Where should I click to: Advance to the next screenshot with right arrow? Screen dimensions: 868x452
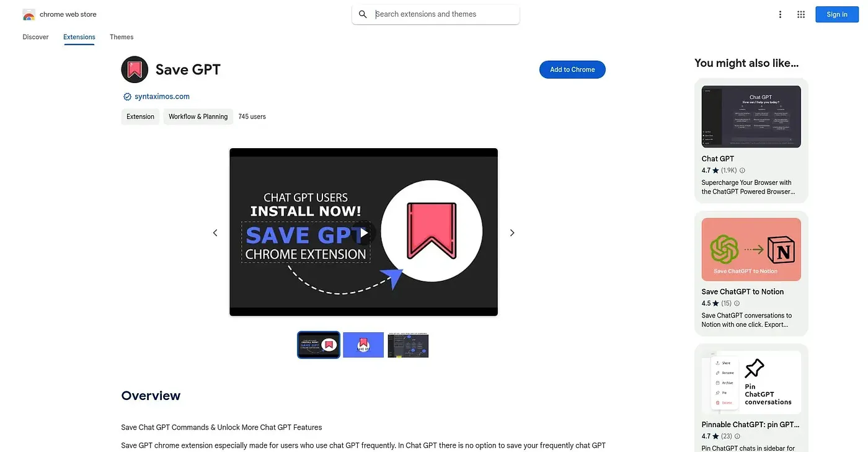tap(512, 233)
